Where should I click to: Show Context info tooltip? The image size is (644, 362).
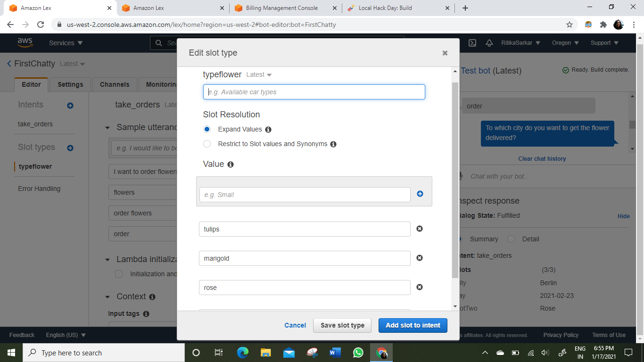click(x=152, y=297)
